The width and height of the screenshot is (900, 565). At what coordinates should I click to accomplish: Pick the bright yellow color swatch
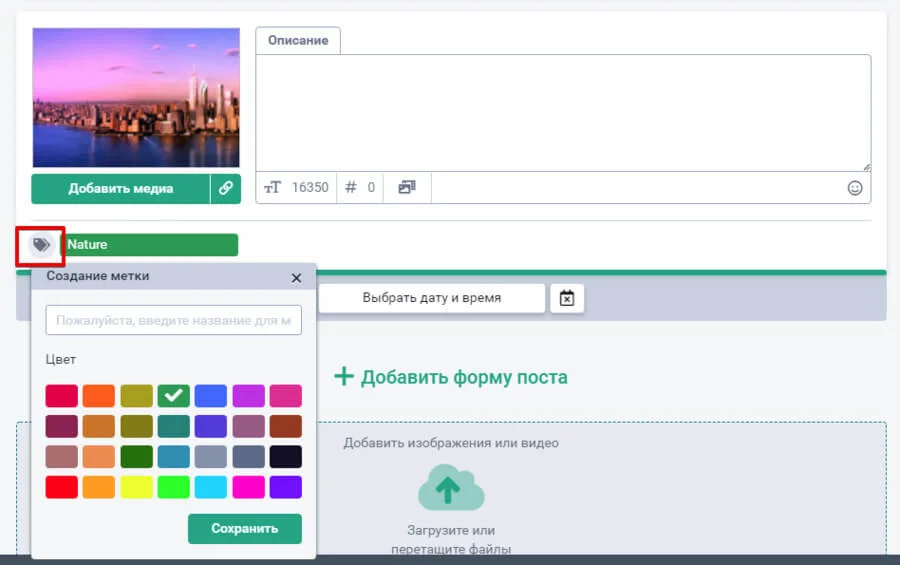(136, 488)
